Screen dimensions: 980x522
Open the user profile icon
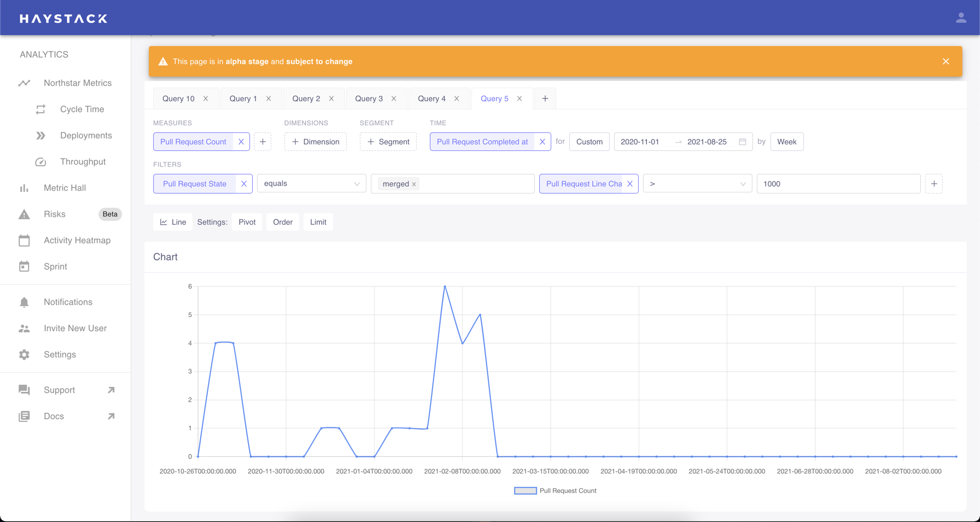[961, 18]
